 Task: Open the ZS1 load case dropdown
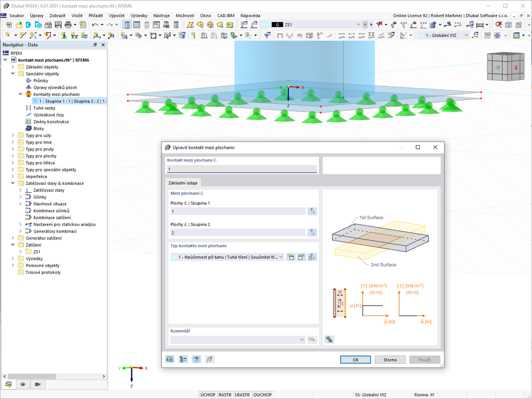[358, 24]
